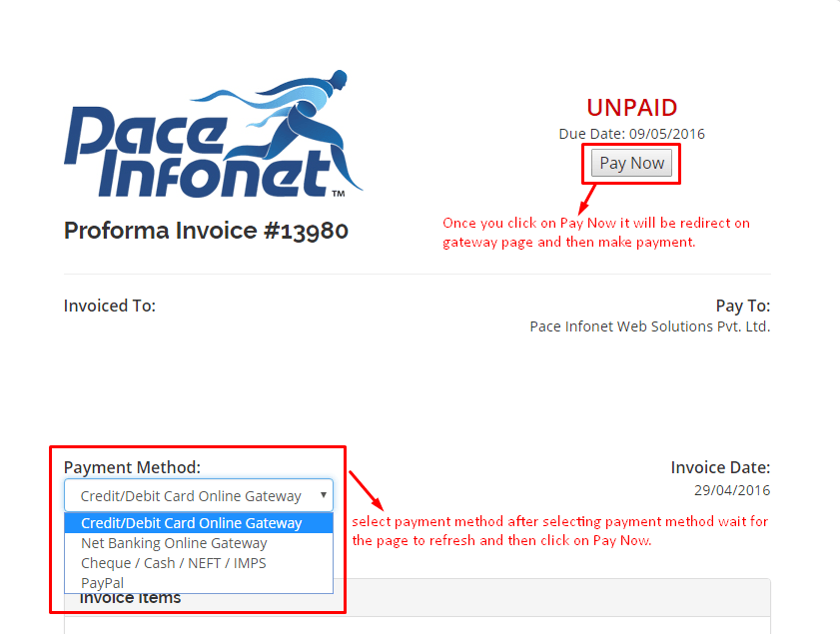
Task: Click the Pay Now button
Action: click(631, 163)
